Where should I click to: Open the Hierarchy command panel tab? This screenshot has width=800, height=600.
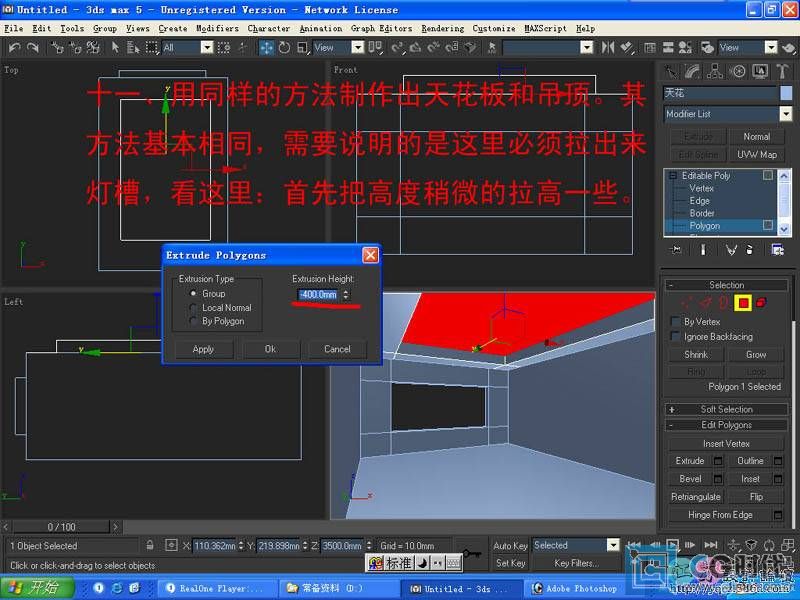pos(715,71)
